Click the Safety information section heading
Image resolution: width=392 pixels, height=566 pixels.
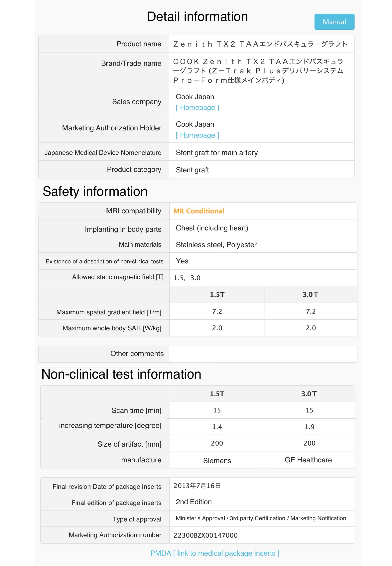pyautogui.click(x=95, y=192)
